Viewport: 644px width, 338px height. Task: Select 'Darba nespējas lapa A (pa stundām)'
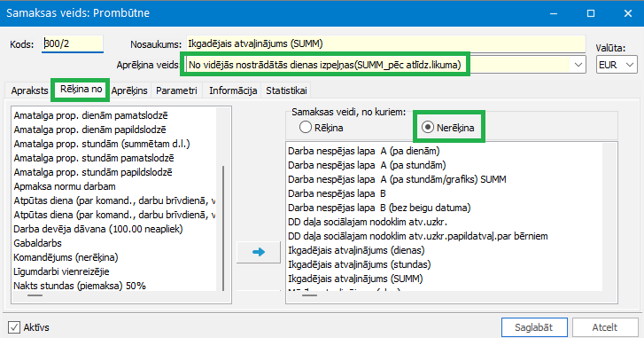coord(367,165)
